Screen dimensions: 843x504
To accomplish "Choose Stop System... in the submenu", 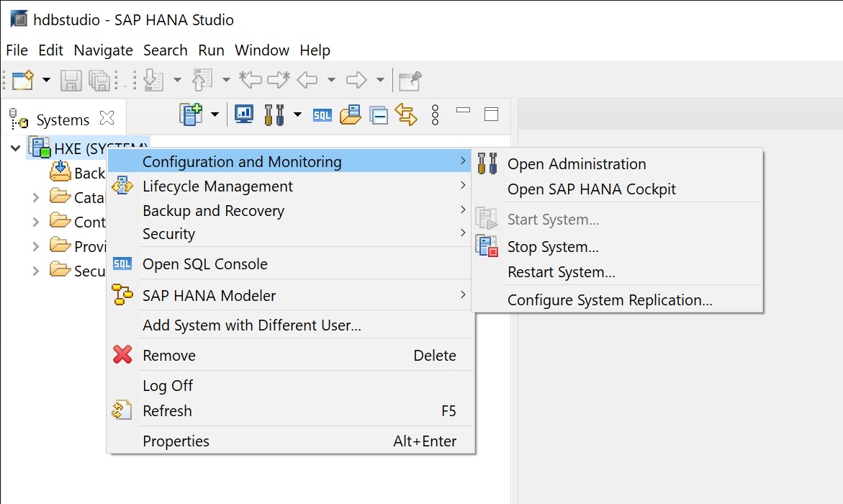I will 553,247.
